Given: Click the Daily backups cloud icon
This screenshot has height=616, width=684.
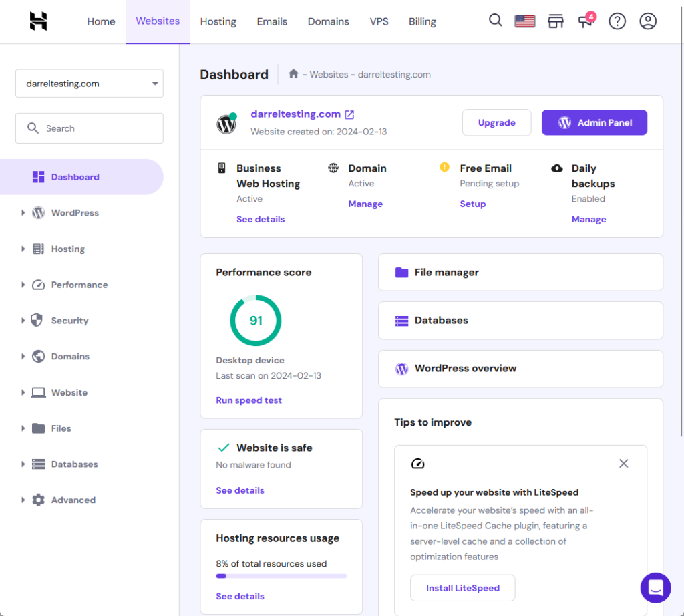Looking at the screenshot, I should pos(556,168).
